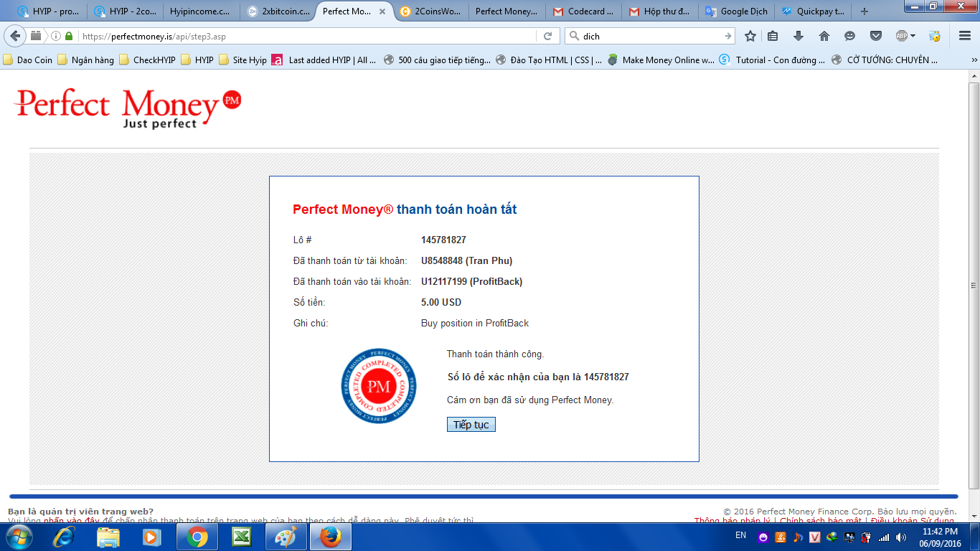The height and width of the screenshot is (551, 980).
Task: Open Internet Explorer from the taskbar
Action: click(64, 537)
